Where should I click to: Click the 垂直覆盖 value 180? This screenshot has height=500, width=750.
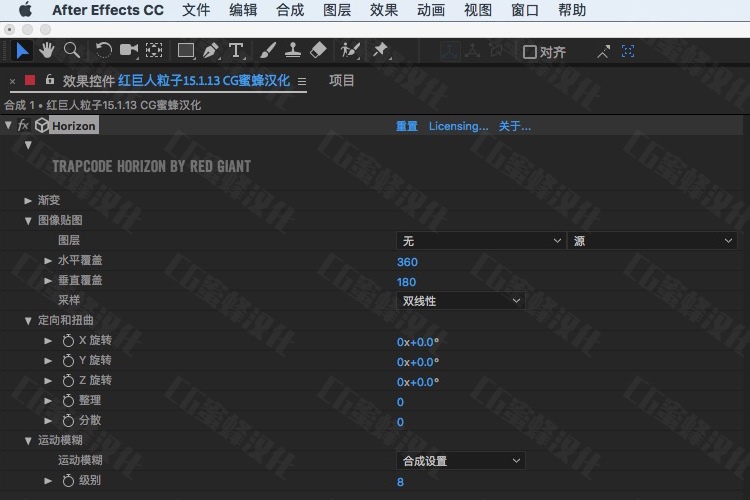click(406, 282)
